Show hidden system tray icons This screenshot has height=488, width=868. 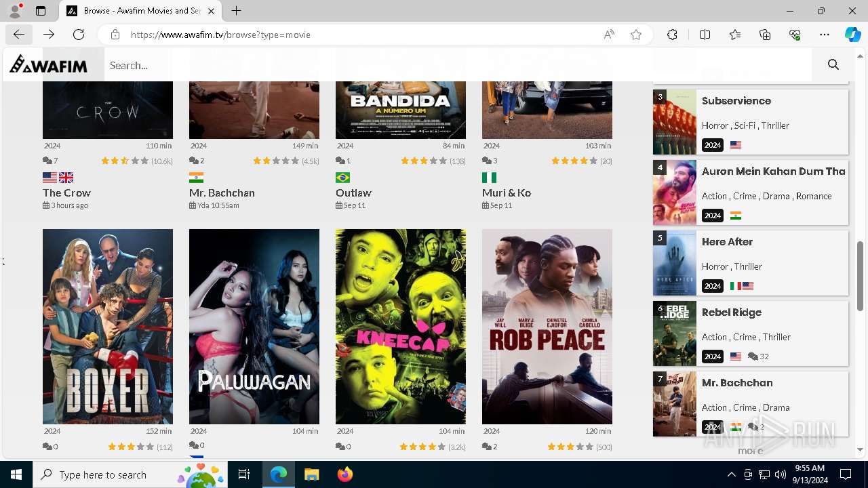(731, 474)
